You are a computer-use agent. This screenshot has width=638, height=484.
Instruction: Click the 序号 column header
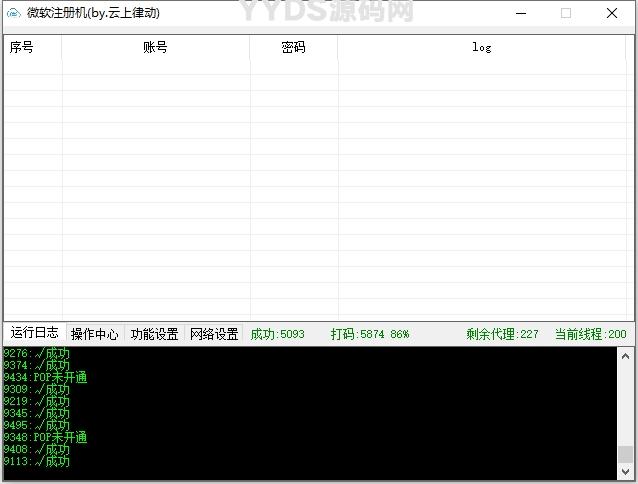(22, 47)
